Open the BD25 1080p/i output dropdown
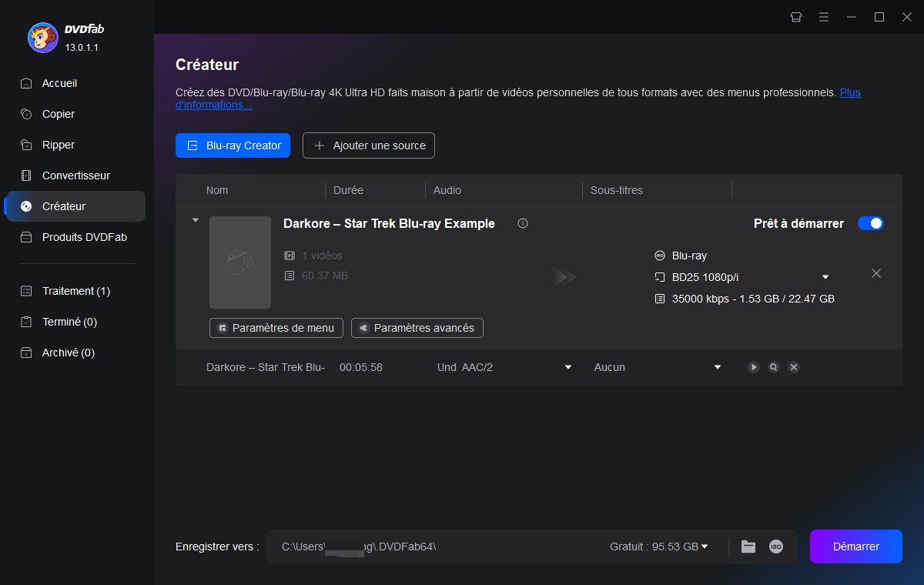Viewport: 924px width, 585px height. click(x=825, y=277)
